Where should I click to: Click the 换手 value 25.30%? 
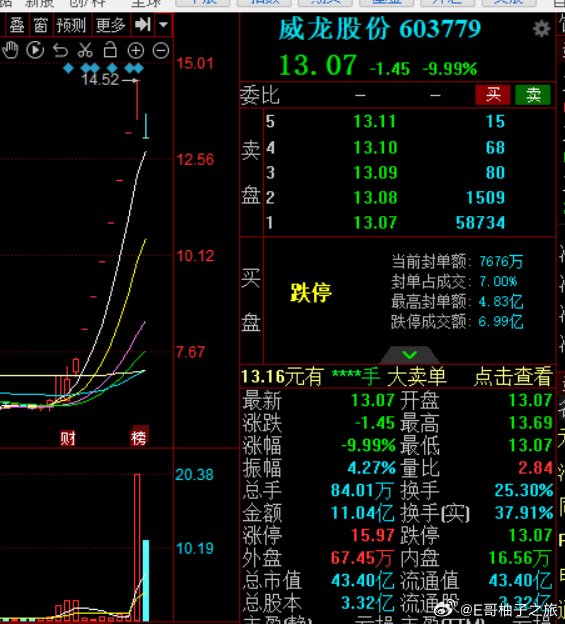[524, 490]
